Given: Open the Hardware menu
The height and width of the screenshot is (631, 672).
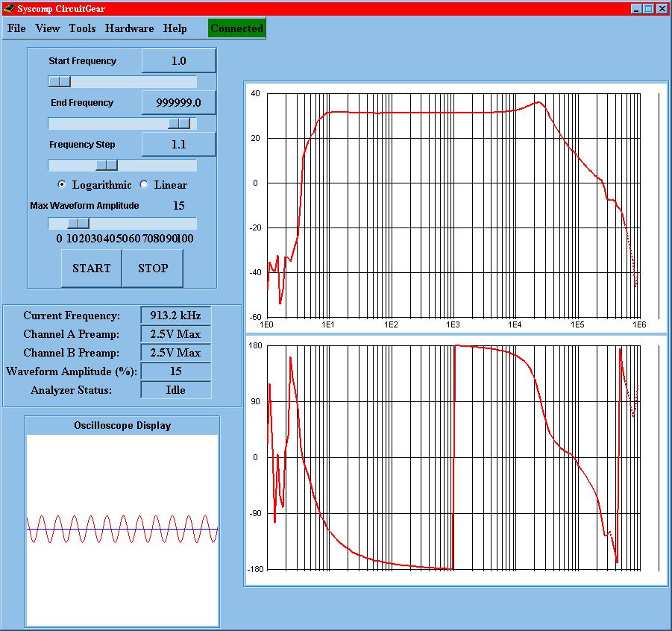Looking at the screenshot, I should [129, 28].
